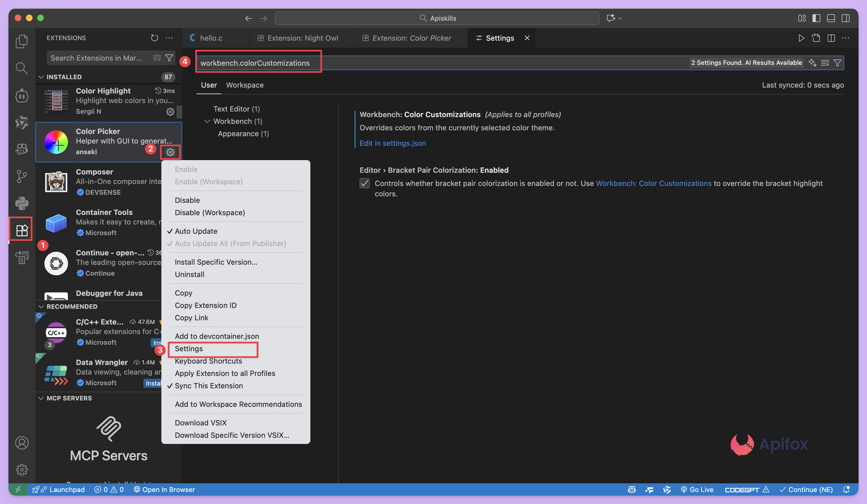This screenshot has width=867, height=504.
Task: Click Workbench: Color Customizations link
Action: (653, 183)
